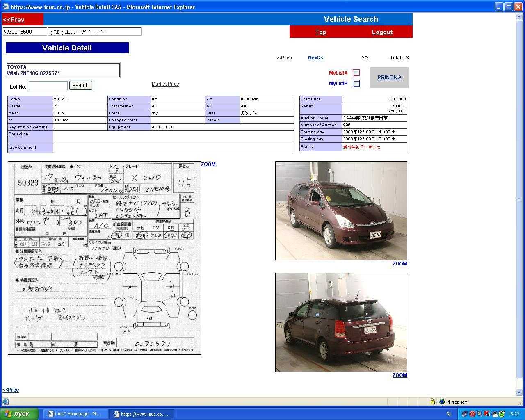Click the page icon in the status bar
This screenshot has width=525, height=420.
click(5, 402)
